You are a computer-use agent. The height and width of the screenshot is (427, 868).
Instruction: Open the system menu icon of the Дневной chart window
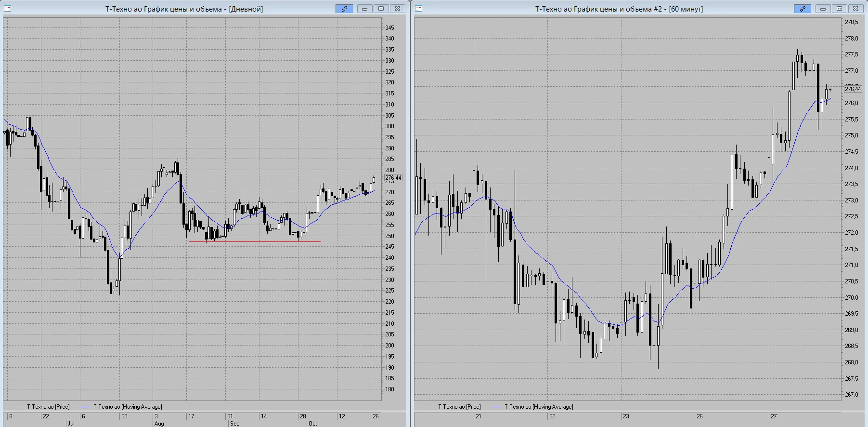tap(7, 9)
